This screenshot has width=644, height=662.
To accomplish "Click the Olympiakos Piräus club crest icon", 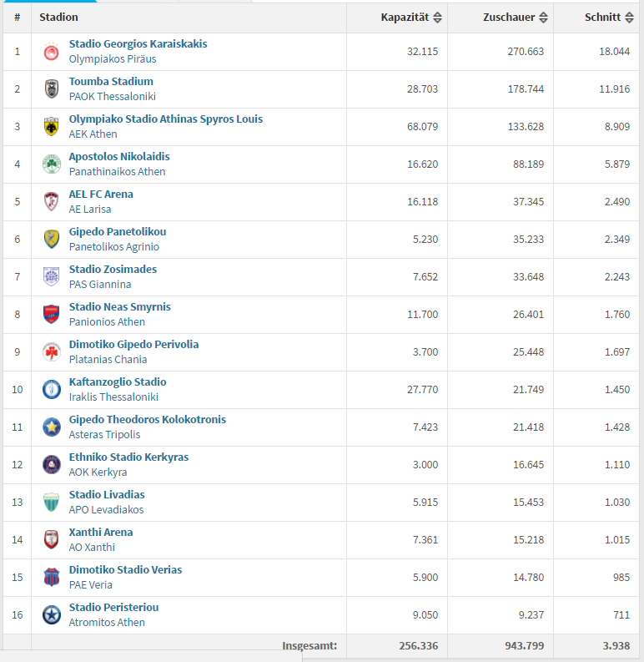I will 52,52.
